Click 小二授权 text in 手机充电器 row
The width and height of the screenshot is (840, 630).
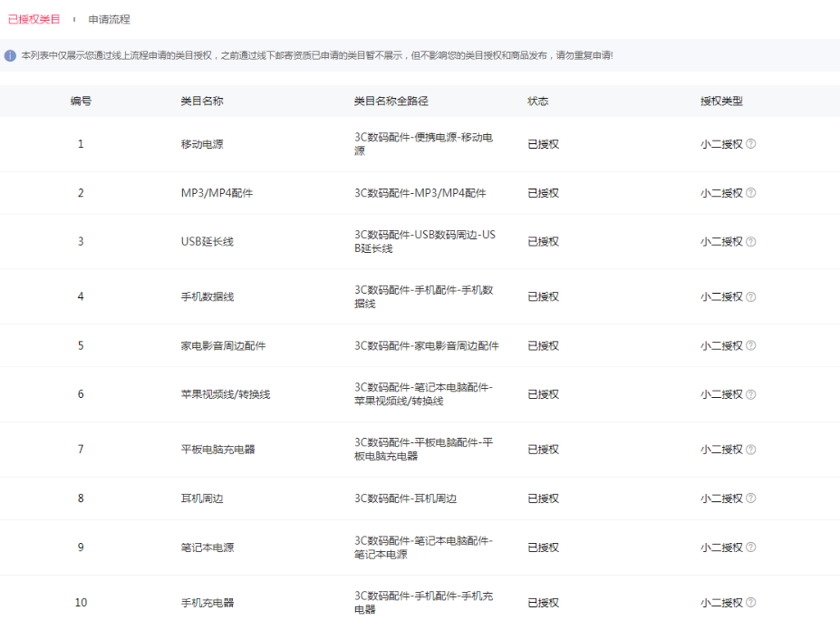tap(721, 603)
